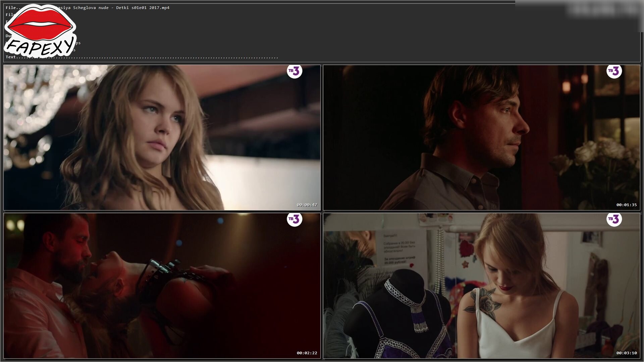644x362 pixels.
Task: Open the thumbnail frame stamped 00:02:22
Action: pos(162,286)
